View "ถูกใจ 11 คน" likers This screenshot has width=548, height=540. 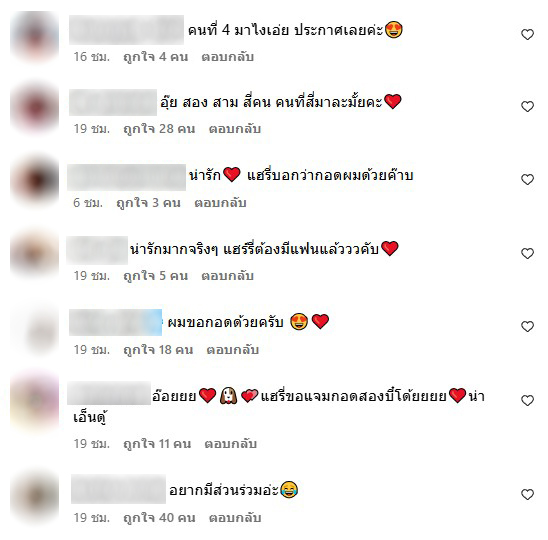pos(157,444)
